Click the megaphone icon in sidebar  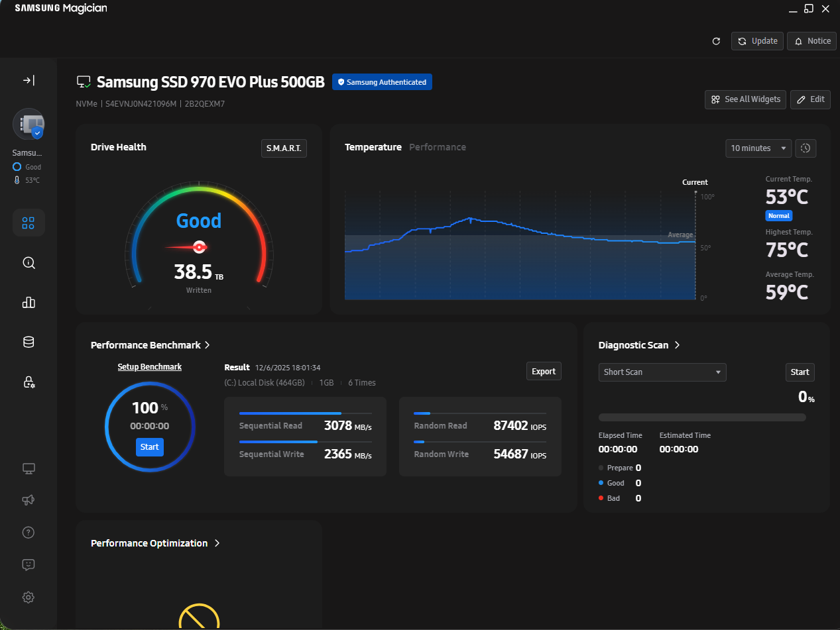tap(29, 500)
